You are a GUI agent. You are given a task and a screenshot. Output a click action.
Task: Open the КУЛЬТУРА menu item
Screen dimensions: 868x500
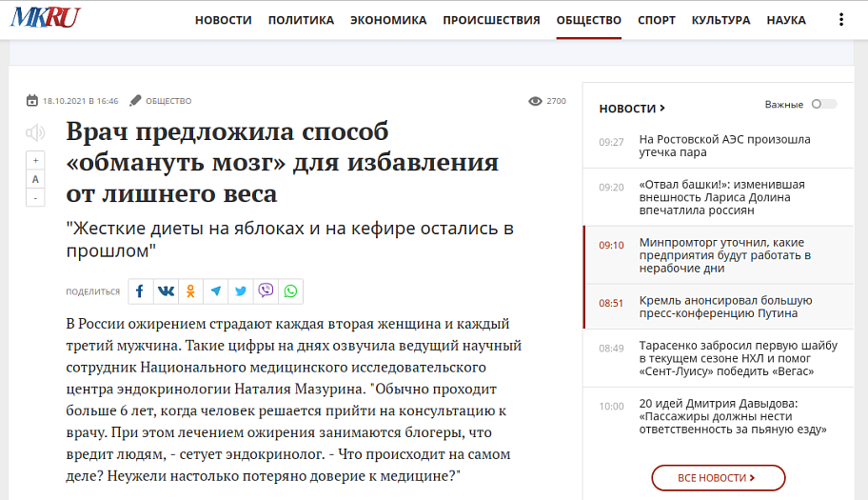(720, 21)
